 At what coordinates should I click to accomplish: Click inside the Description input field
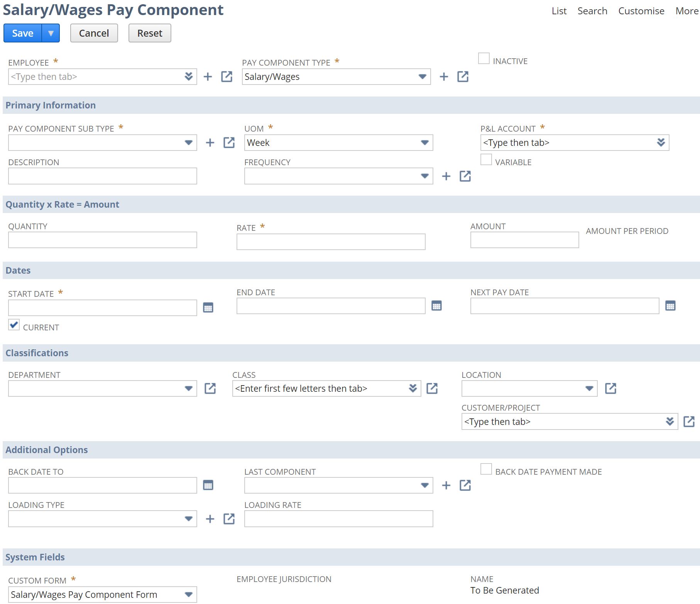[x=102, y=176]
